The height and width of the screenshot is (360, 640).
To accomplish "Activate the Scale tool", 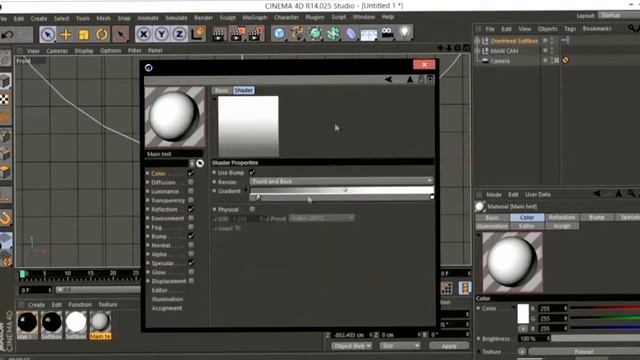I will [x=84, y=34].
